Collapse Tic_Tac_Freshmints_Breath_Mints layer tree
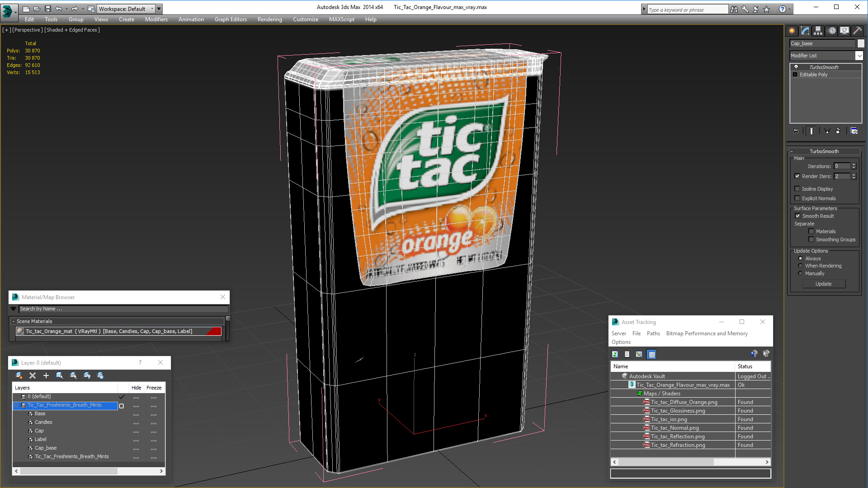The height and width of the screenshot is (488, 868). (x=16, y=405)
